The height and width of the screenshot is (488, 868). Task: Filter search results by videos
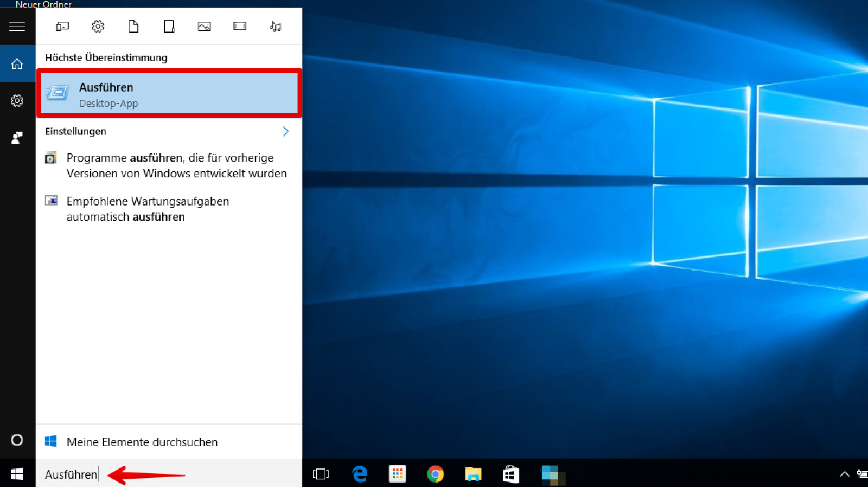(240, 27)
